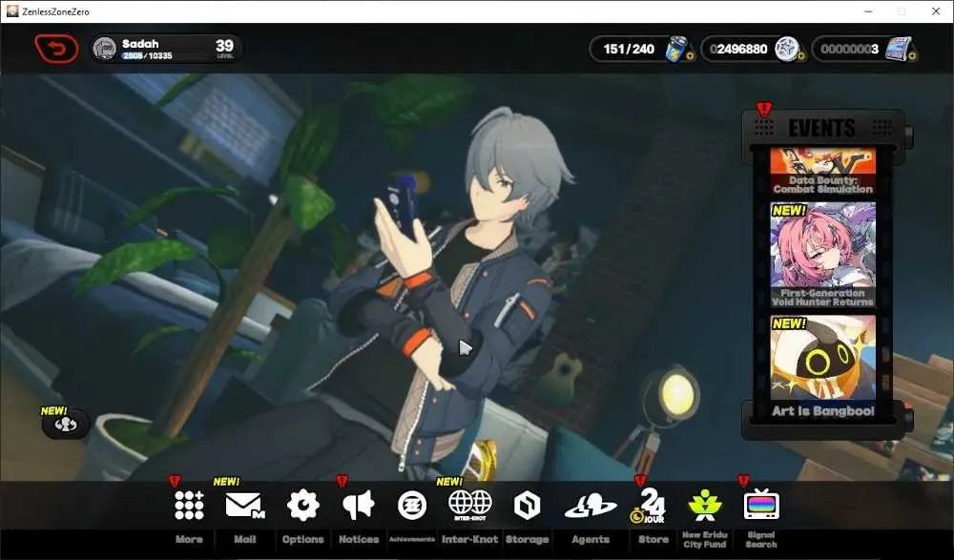Open the Inter-Knot globe icon
Image resolution: width=954 pixels, height=560 pixels.
tap(469, 506)
